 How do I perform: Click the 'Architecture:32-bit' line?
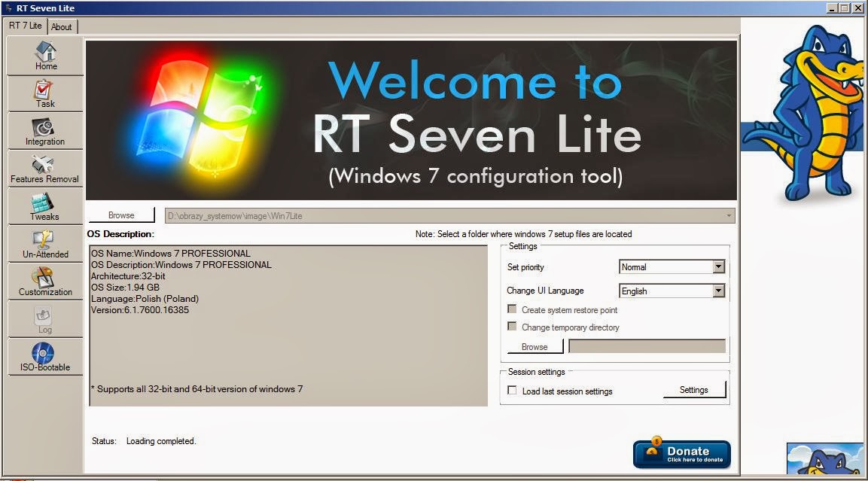click(x=129, y=276)
